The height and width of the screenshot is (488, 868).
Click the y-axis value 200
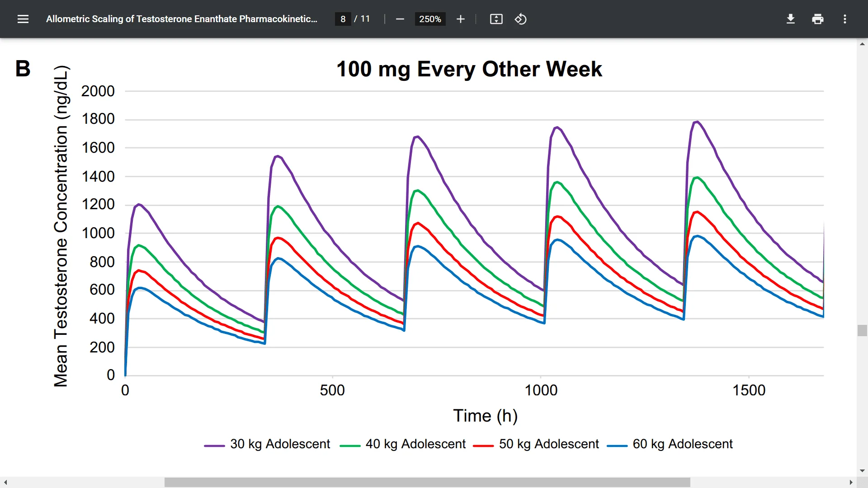[x=102, y=347]
